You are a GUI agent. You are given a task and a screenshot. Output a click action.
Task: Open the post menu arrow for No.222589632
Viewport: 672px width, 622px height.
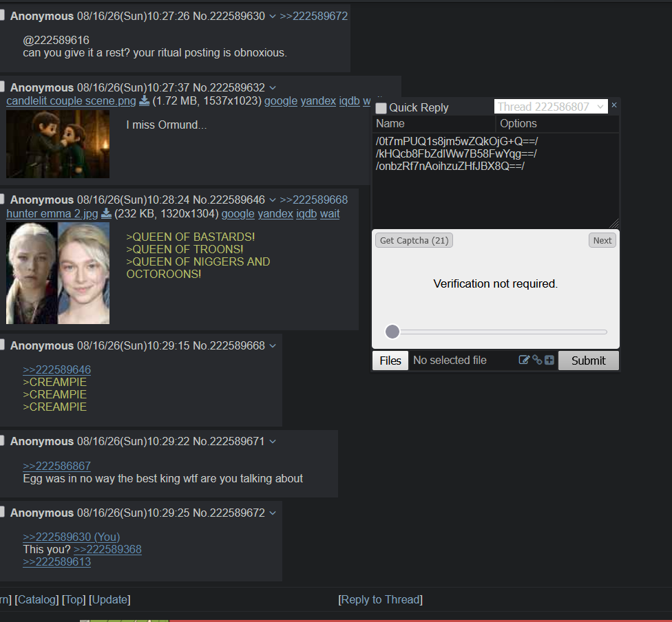(273, 88)
